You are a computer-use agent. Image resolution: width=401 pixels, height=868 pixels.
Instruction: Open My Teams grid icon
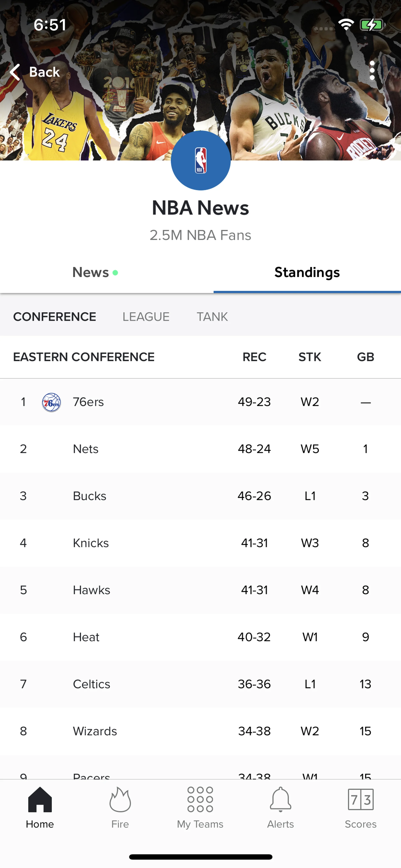200,800
